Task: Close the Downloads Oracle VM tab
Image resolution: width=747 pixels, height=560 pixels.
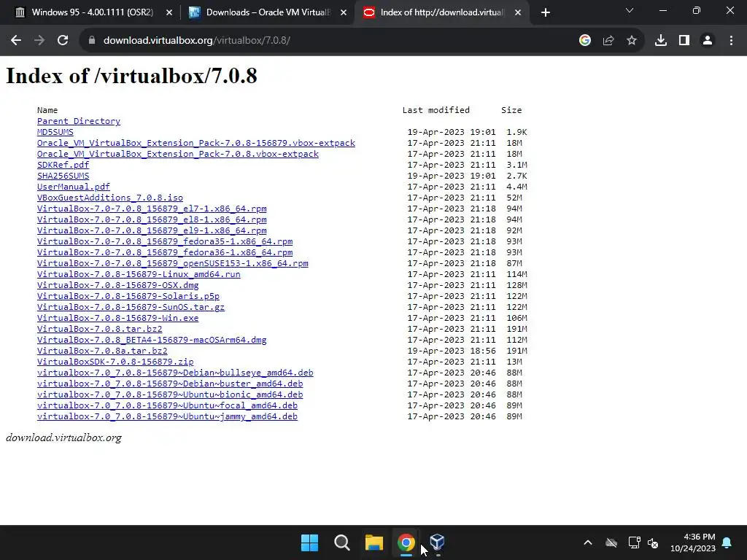Action: coord(344,13)
